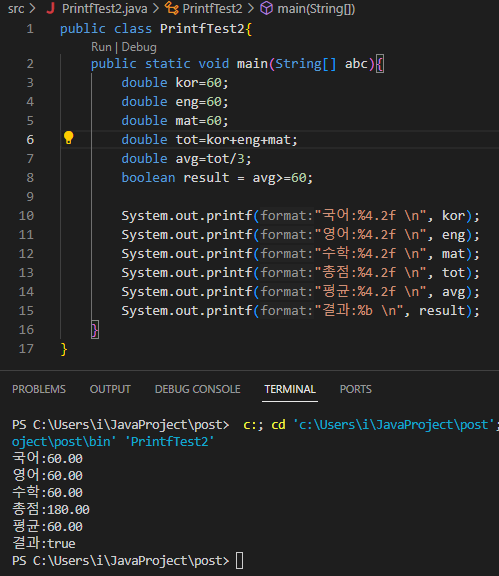This screenshot has height=576, width=499.
Task: Open the DEBUG CONSOLE tab
Action: click(x=198, y=389)
